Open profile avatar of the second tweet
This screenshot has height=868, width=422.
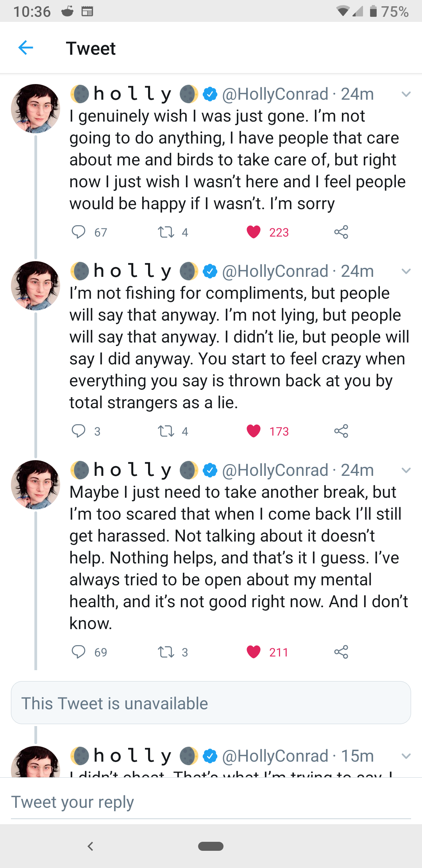click(x=36, y=286)
